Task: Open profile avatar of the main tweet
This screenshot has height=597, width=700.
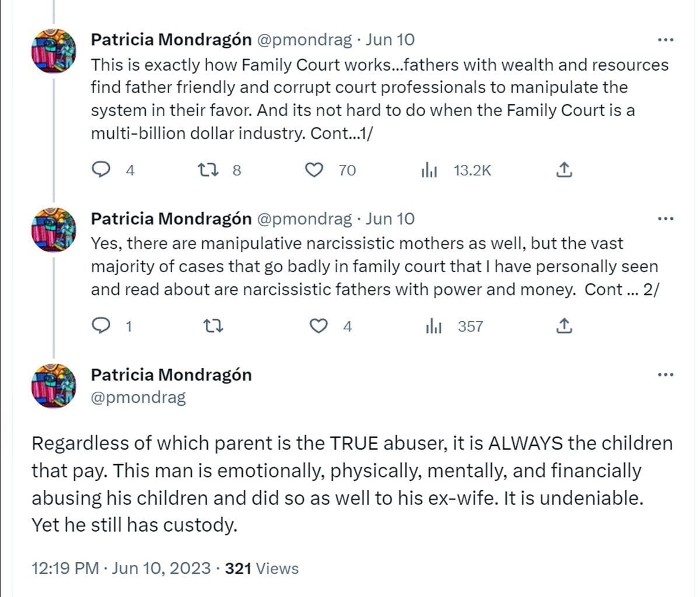Action: 54,385
